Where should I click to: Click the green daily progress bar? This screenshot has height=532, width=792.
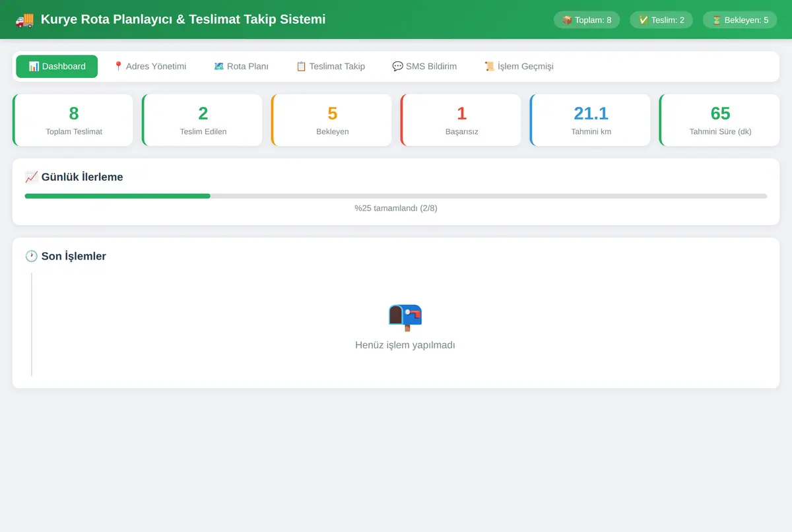coord(117,196)
